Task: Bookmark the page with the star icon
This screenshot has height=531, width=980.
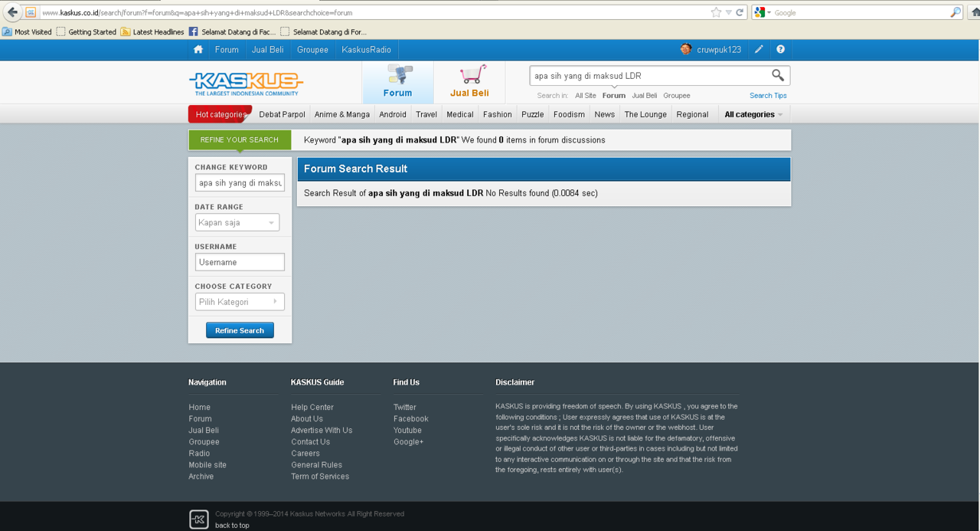Action: point(716,12)
